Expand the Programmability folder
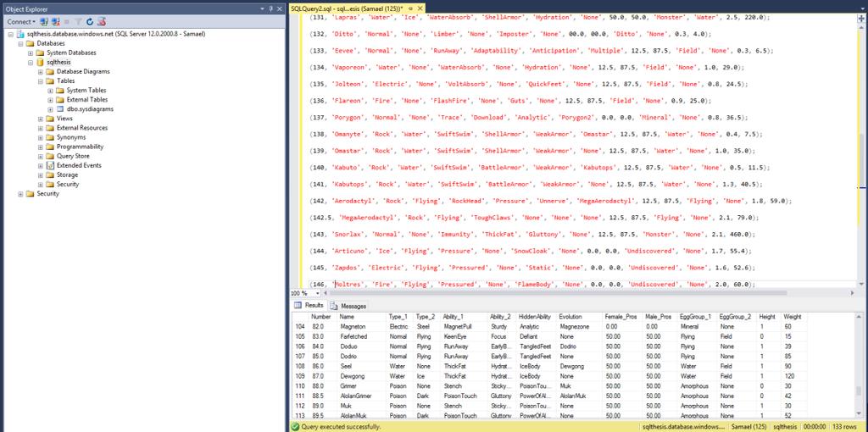The height and width of the screenshot is (432, 868). click(x=41, y=147)
